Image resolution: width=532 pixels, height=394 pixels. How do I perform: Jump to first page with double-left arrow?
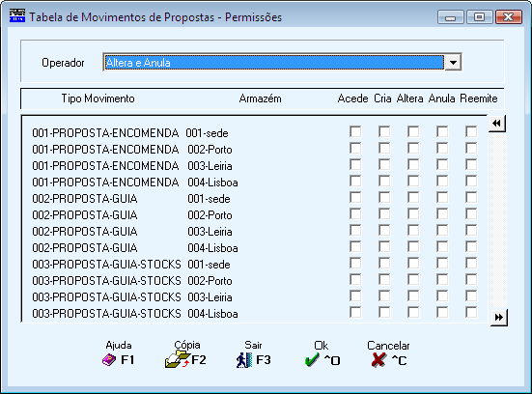496,124
